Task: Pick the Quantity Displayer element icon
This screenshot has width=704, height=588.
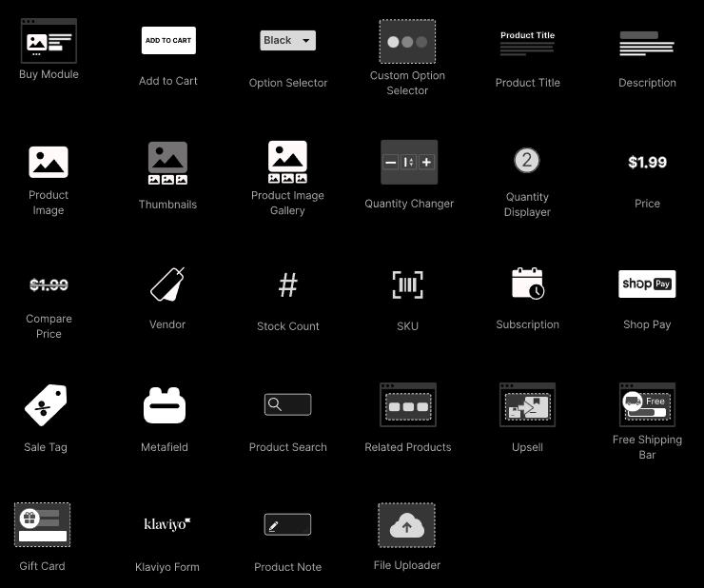Action: click(x=527, y=160)
